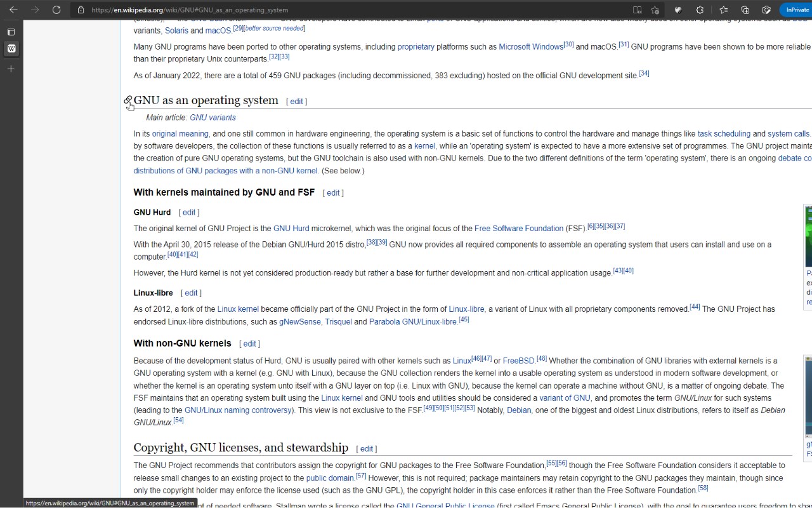Open the 'system calls' link

point(789,134)
